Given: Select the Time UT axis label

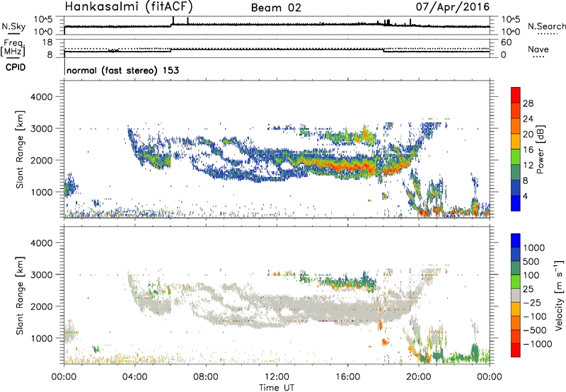Looking at the screenshot, I should click(x=277, y=388).
